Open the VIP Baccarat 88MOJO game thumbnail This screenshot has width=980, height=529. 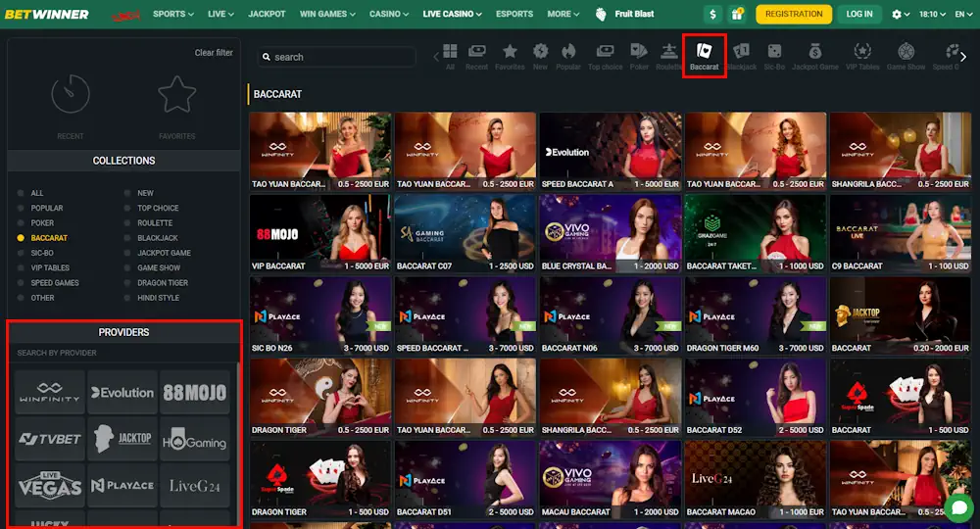pos(320,233)
